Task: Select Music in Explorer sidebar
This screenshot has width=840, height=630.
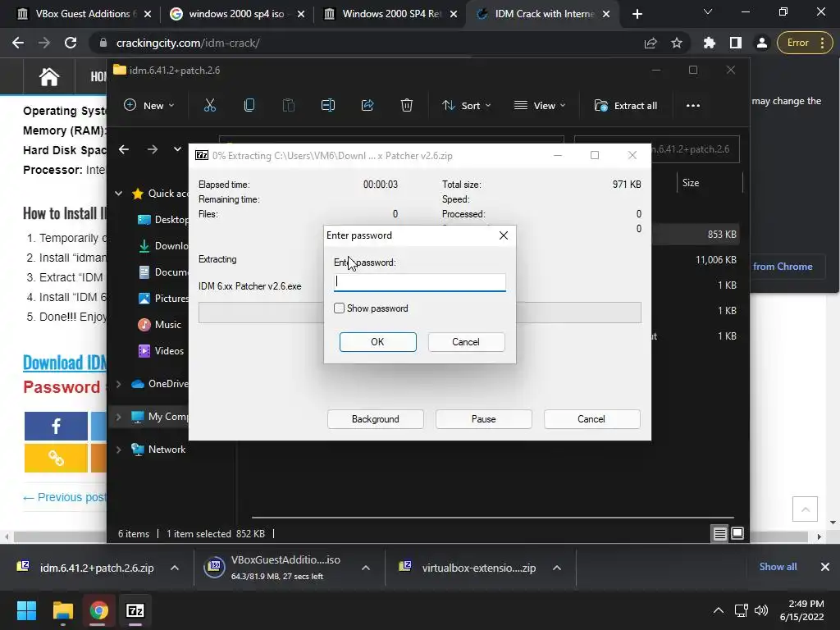Action: (160, 325)
